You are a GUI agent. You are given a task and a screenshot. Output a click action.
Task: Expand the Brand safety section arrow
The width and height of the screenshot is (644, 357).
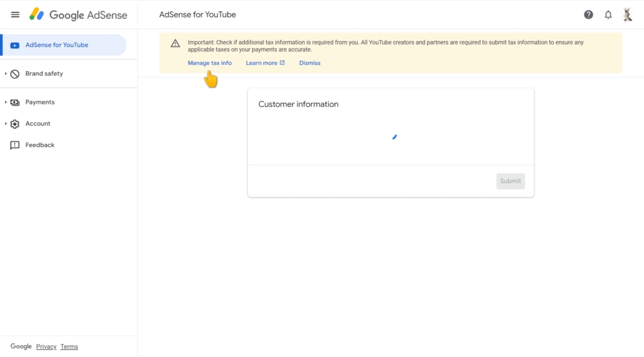click(x=6, y=74)
